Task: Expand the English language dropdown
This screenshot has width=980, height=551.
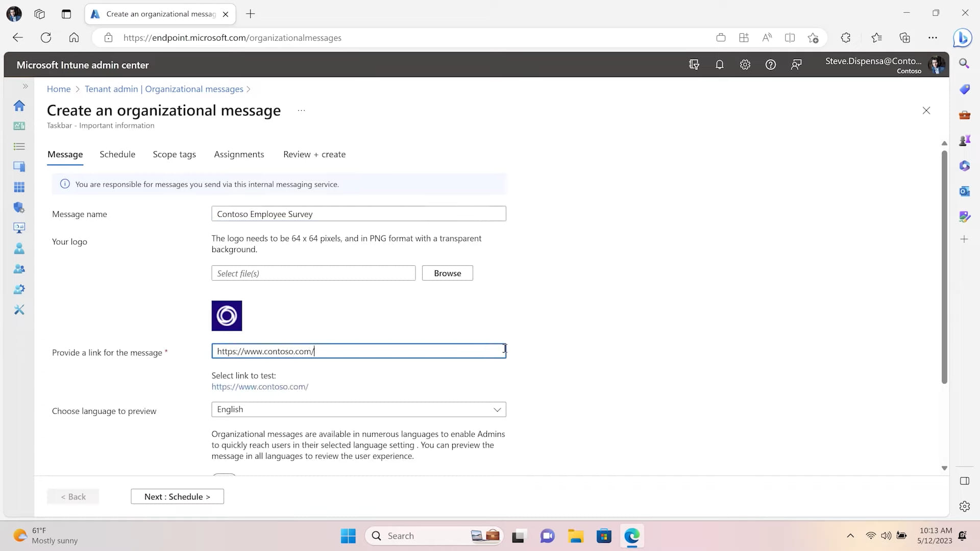Action: (358, 410)
